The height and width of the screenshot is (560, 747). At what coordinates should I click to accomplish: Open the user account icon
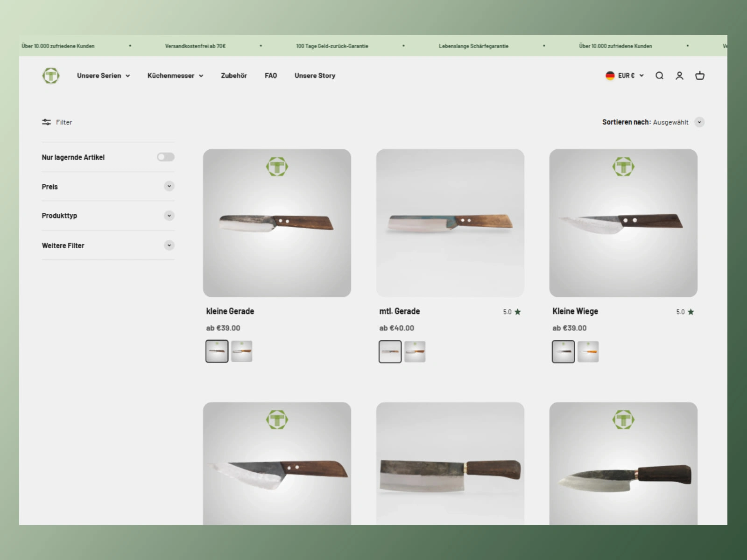679,76
